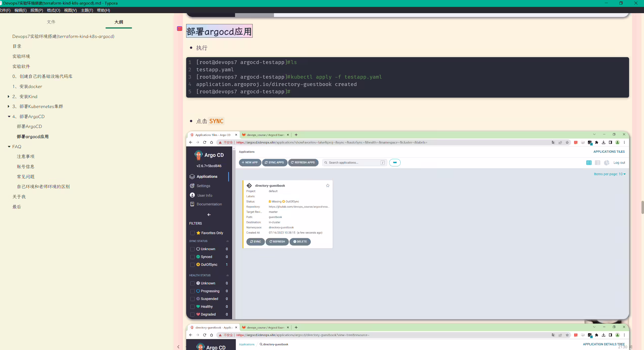Open Settings in the Argo CD sidebar
644x350 pixels.
point(203,186)
